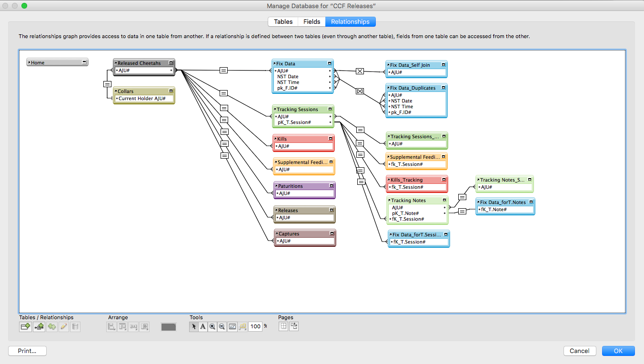
Task: Add a new table occurrence
Action: (25, 327)
